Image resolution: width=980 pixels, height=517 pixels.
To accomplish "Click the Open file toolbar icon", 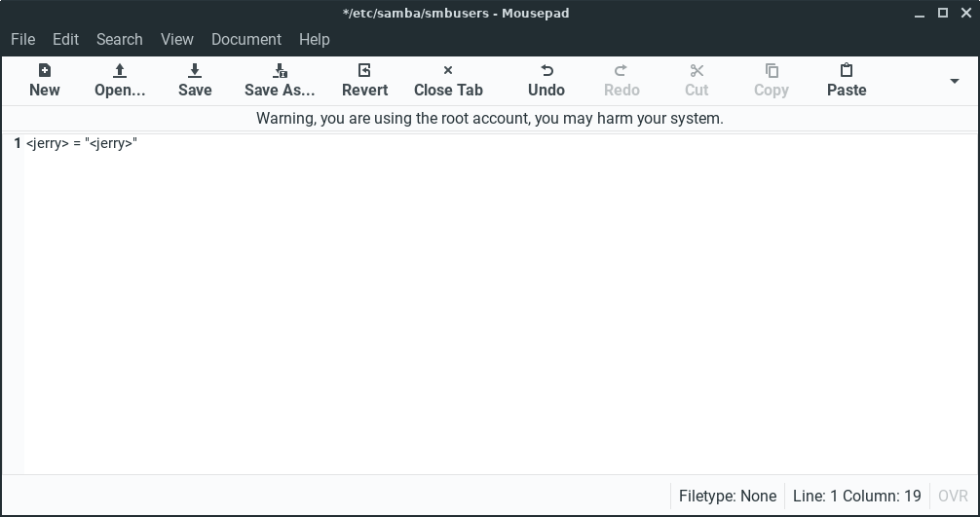I will 120,79.
